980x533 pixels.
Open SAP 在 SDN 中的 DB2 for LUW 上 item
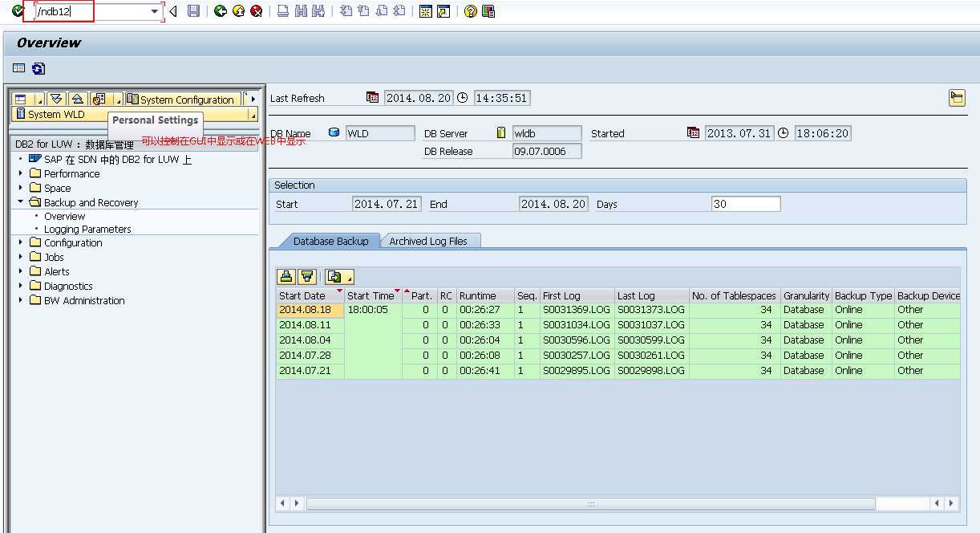point(118,159)
